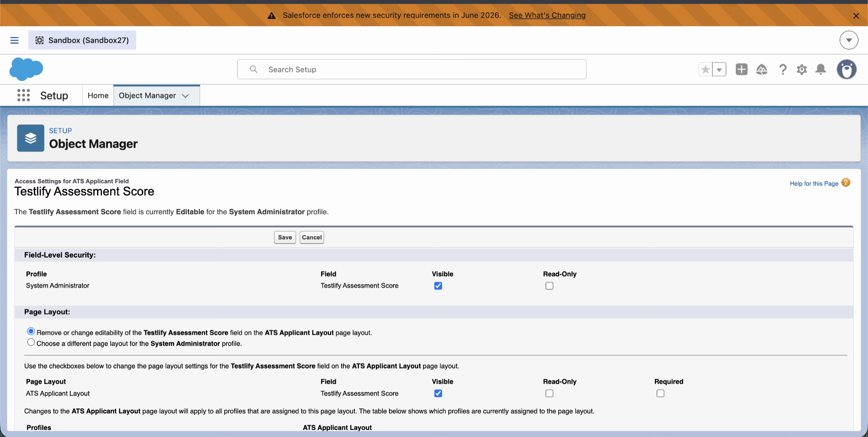Screen dimensions: 868x437
Task: Open the round dropdown at top right
Action: coord(849,40)
